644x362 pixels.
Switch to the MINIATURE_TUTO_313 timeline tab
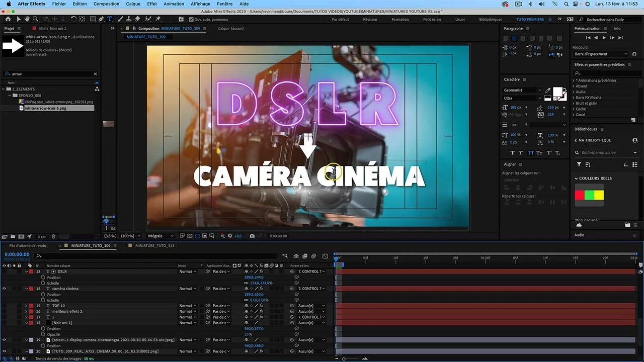pos(154,246)
